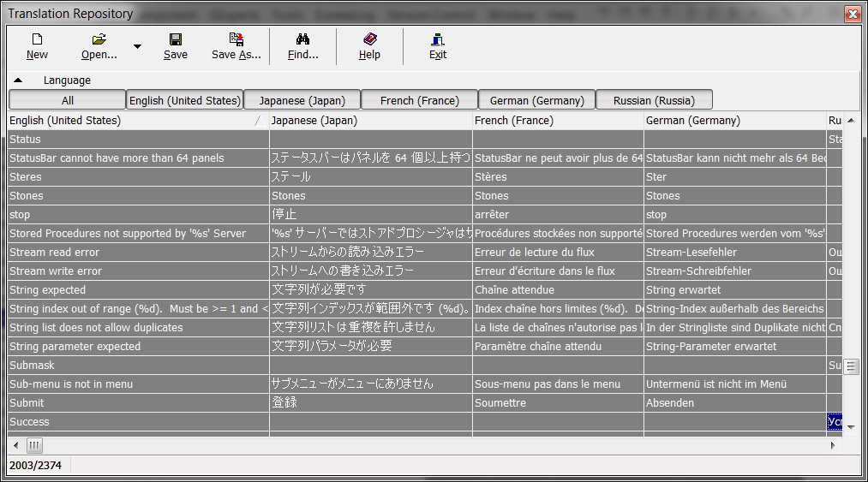Click the German (Germany) column header

(x=735, y=121)
